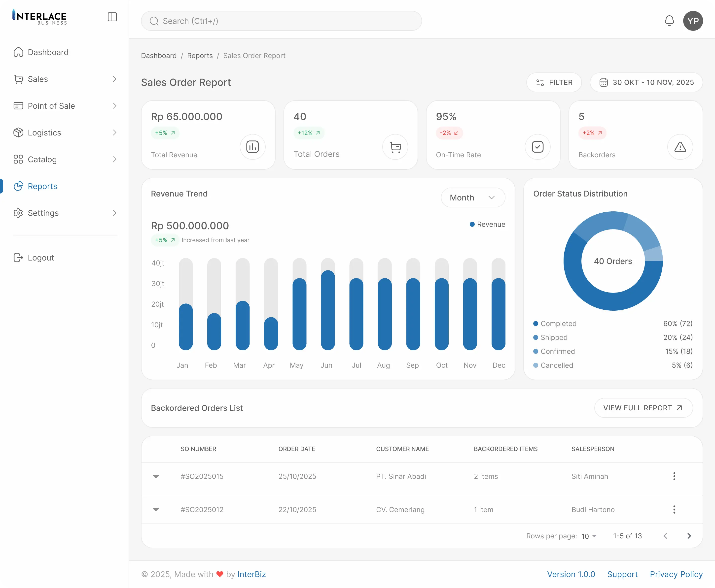Expand the Settings submenu chevron
Viewport: 715px width, 588px height.
pyautogui.click(x=114, y=213)
